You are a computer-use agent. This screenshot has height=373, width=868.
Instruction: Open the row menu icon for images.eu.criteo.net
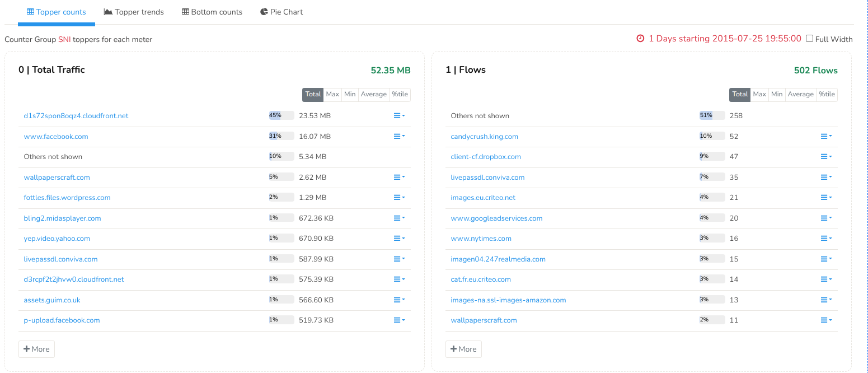pos(826,197)
